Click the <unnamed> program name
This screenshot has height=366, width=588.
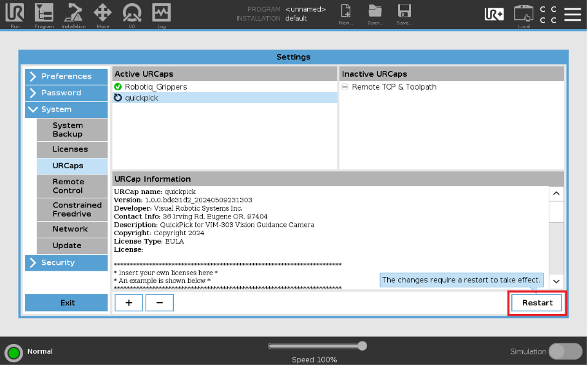(x=306, y=10)
